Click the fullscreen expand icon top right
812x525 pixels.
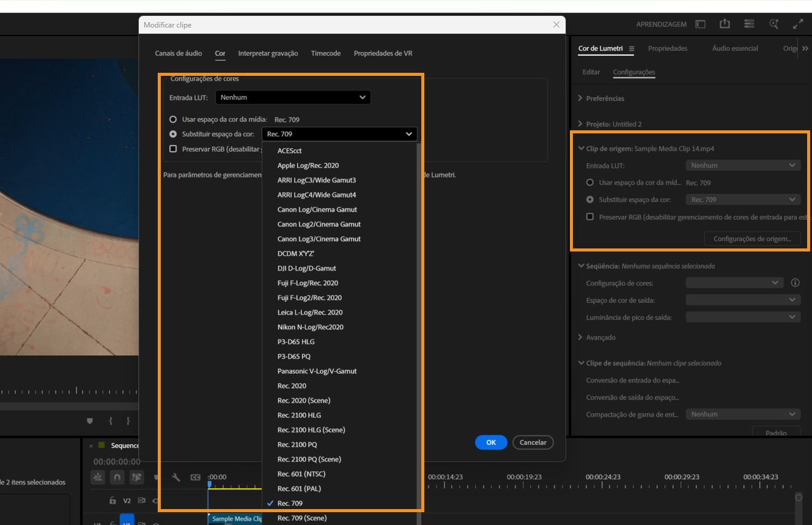click(x=798, y=24)
